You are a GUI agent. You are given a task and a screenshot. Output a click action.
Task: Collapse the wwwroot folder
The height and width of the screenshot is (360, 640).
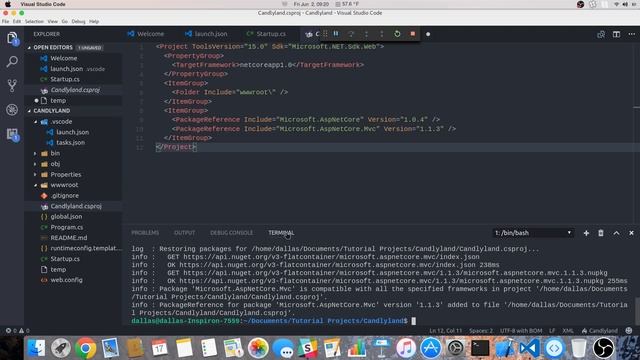point(36,185)
